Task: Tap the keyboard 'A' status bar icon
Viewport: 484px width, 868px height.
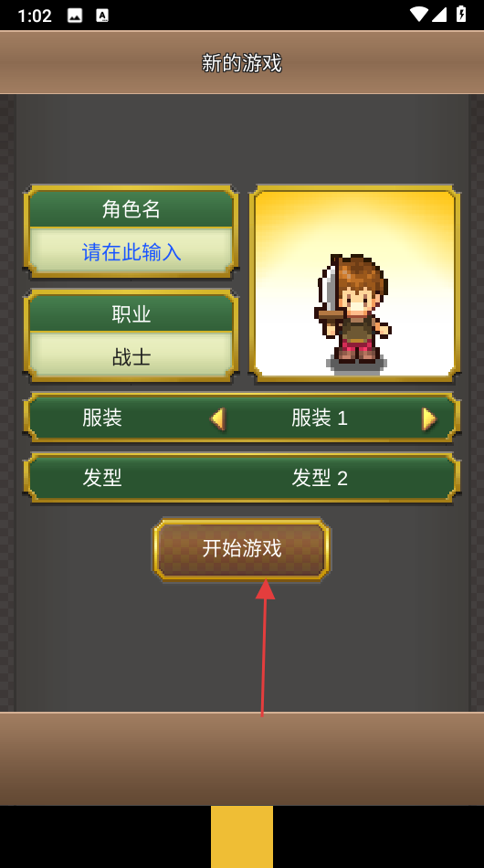Action: coord(102,15)
